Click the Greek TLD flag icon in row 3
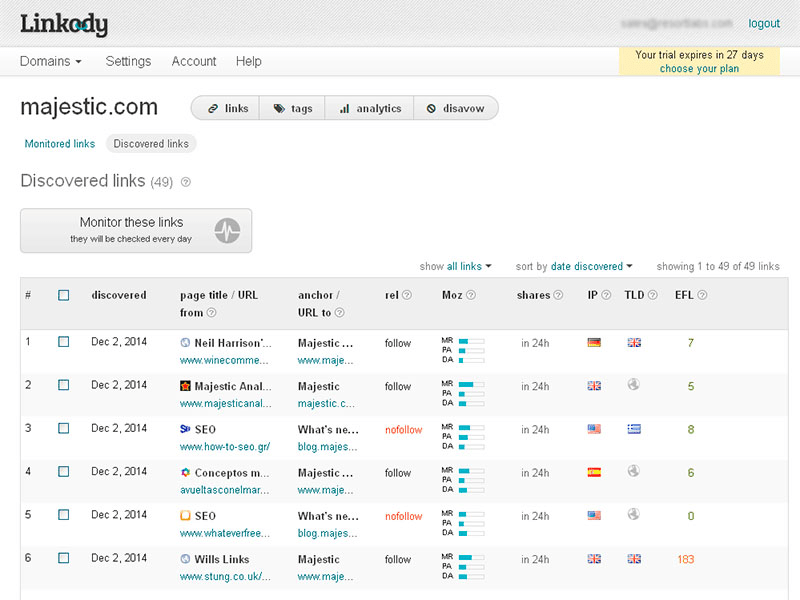The width and height of the screenshot is (800, 600). point(634,428)
